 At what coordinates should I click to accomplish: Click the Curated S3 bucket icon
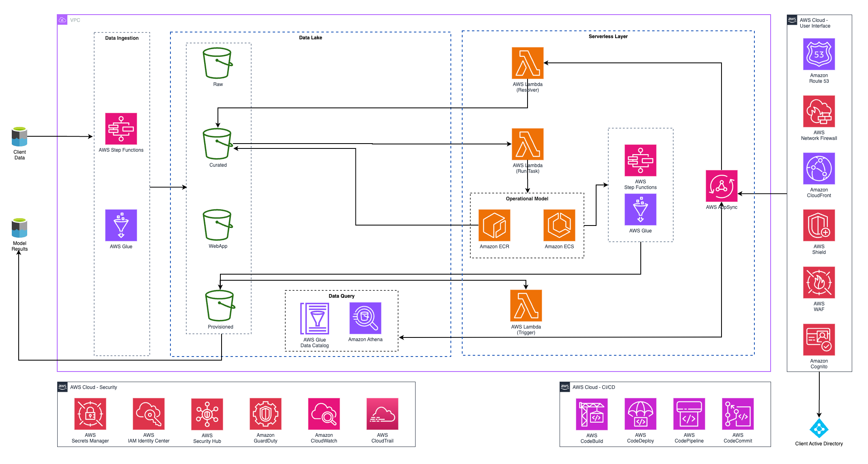218,144
